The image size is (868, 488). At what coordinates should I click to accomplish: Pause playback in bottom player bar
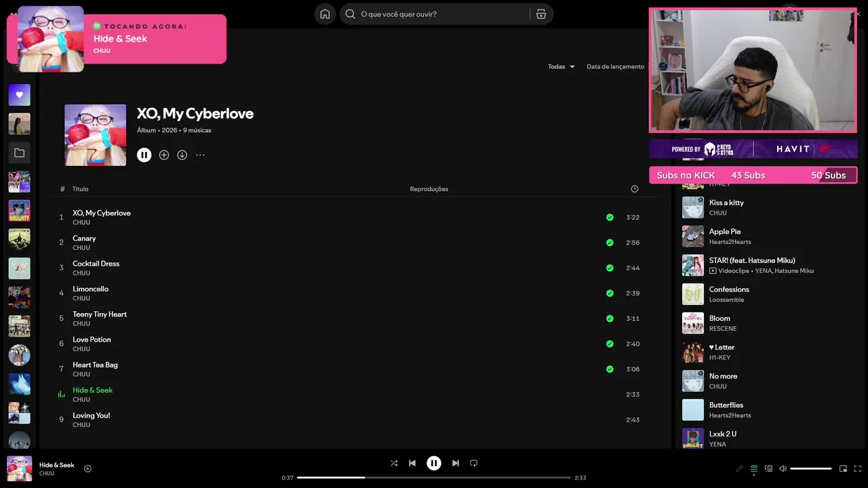coord(434,463)
